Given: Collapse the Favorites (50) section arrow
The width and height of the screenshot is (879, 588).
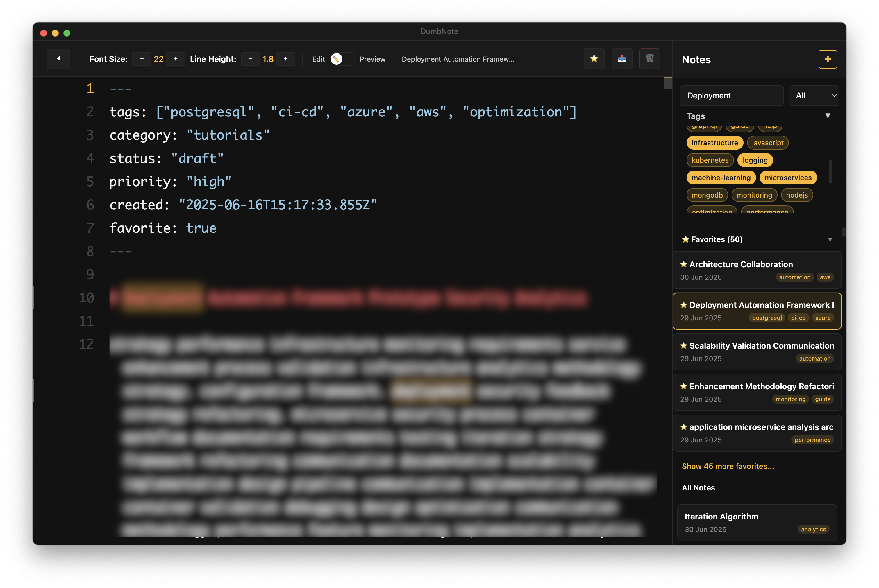Looking at the screenshot, I should pos(830,239).
